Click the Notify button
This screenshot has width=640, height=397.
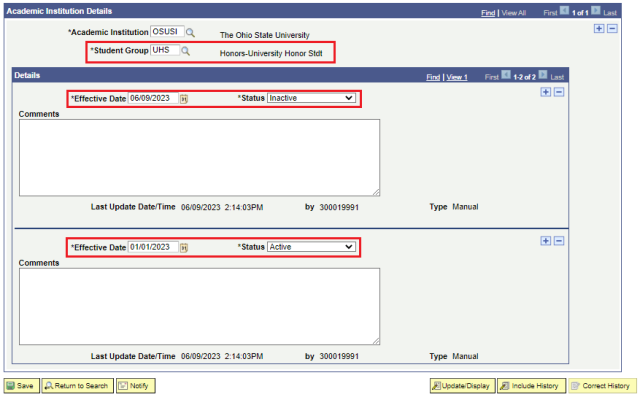pos(136,386)
